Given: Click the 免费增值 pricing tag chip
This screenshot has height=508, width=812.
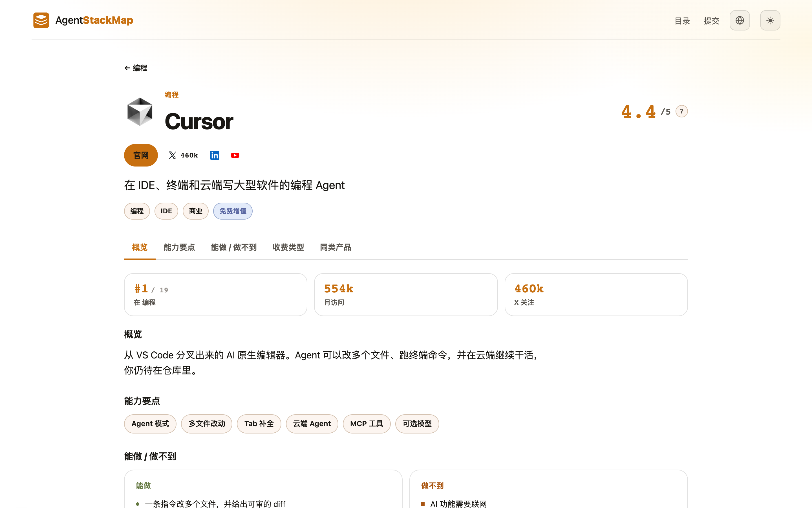Looking at the screenshot, I should tap(233, 211).
